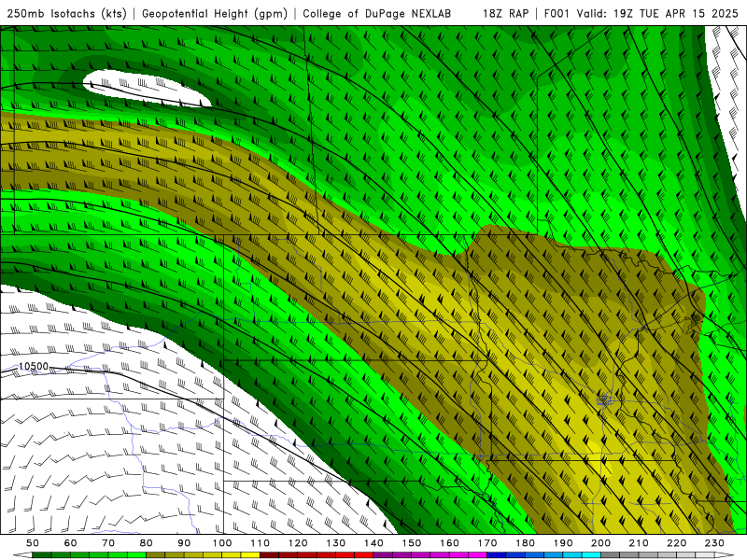Viewport: 747px width, 560px height.
Task: Click the 60 knot legend label
Action: (71, 543)
